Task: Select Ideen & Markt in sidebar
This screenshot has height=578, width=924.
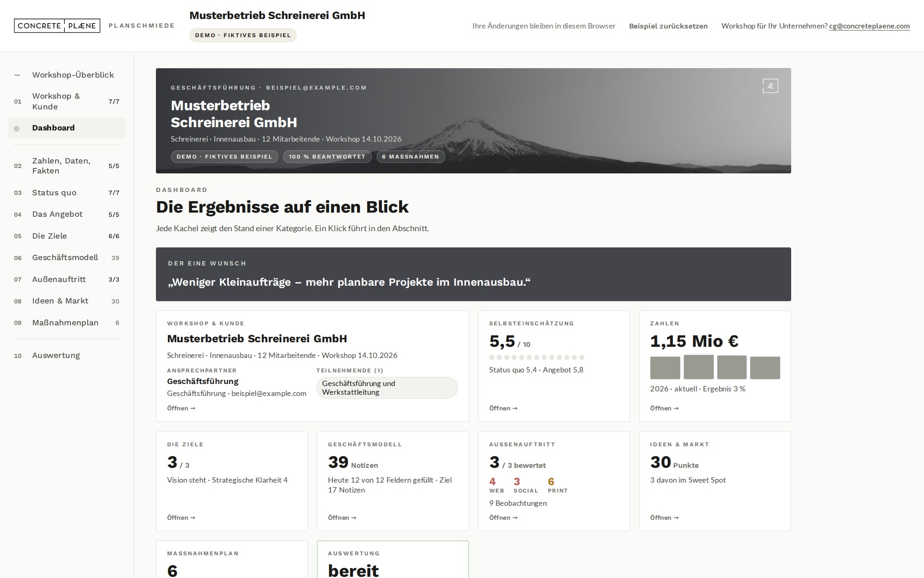Action: pos(67,301)
